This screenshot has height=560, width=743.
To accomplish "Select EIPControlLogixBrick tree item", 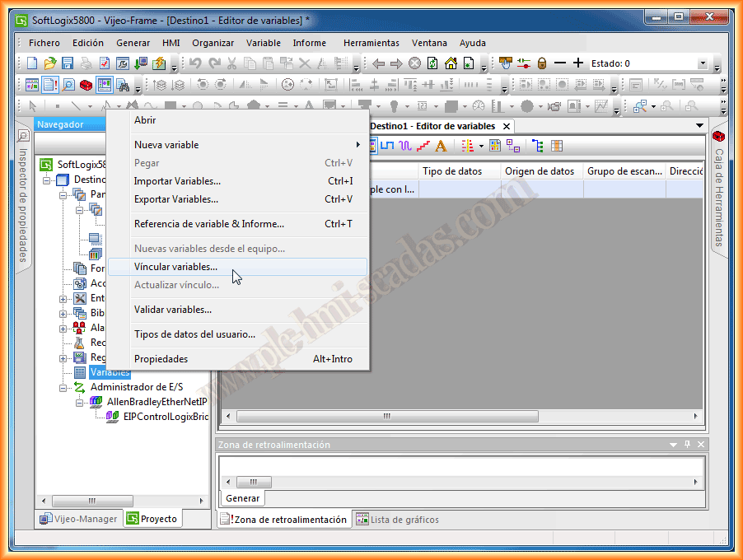I will (x=165, y=417).
